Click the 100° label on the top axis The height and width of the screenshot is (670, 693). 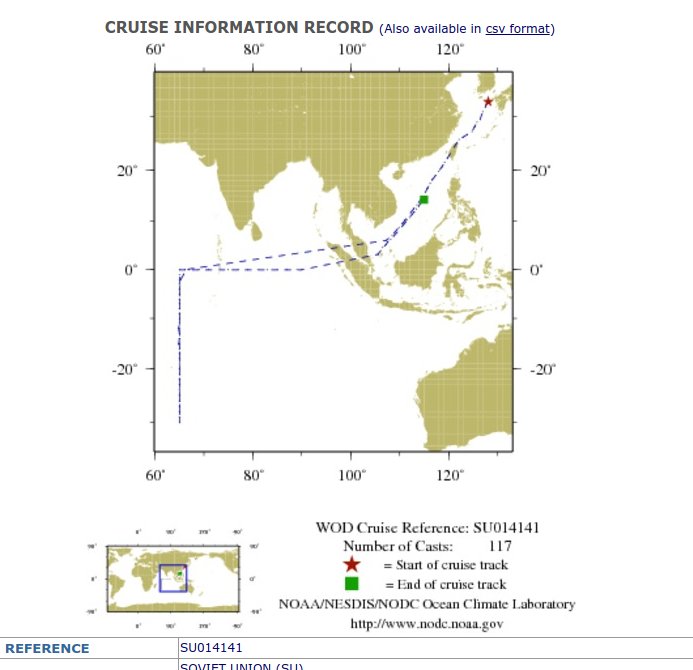coord(352,51)
